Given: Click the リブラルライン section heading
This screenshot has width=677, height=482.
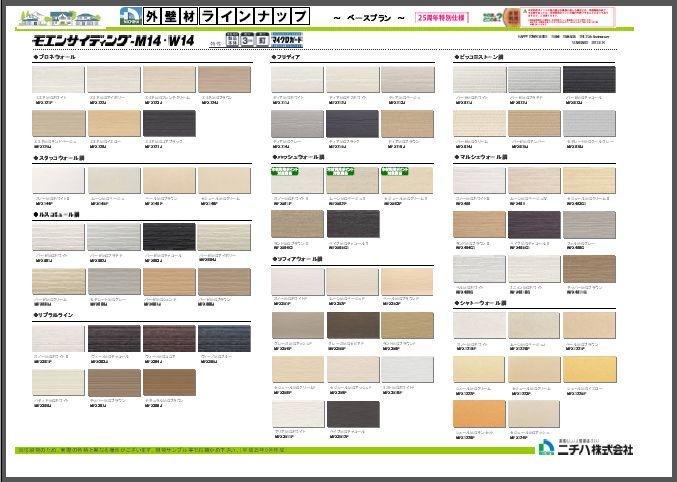Looking at the screenshot, I should pos(53,315).
